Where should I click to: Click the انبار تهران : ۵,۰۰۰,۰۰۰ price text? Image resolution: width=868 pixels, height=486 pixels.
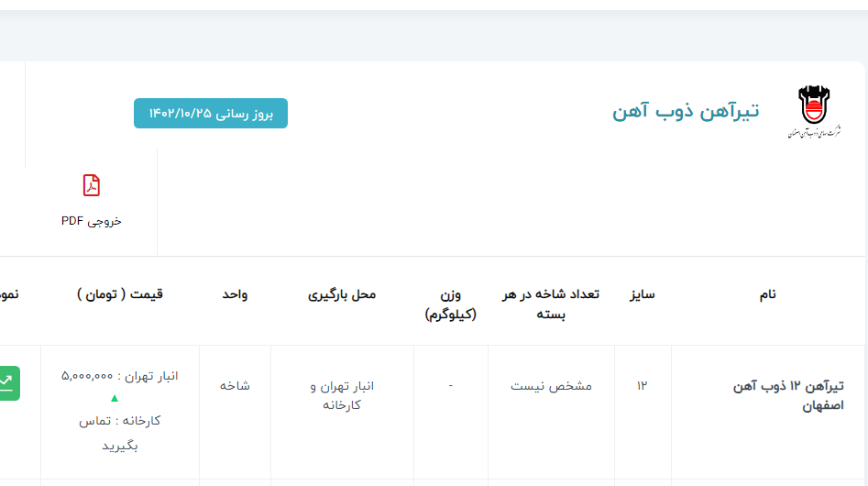click(x=120, y=376)
